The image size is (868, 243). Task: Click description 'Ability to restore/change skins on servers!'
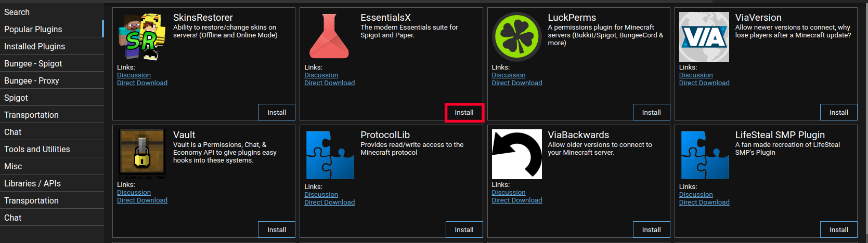coord(225,31)
